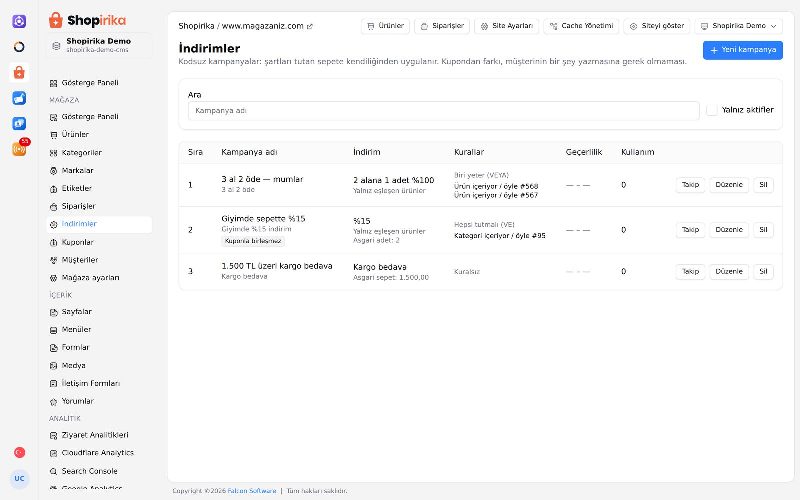
Task: Toggle the Yalnız aktifler checkbox
Action: pos(712,110)
